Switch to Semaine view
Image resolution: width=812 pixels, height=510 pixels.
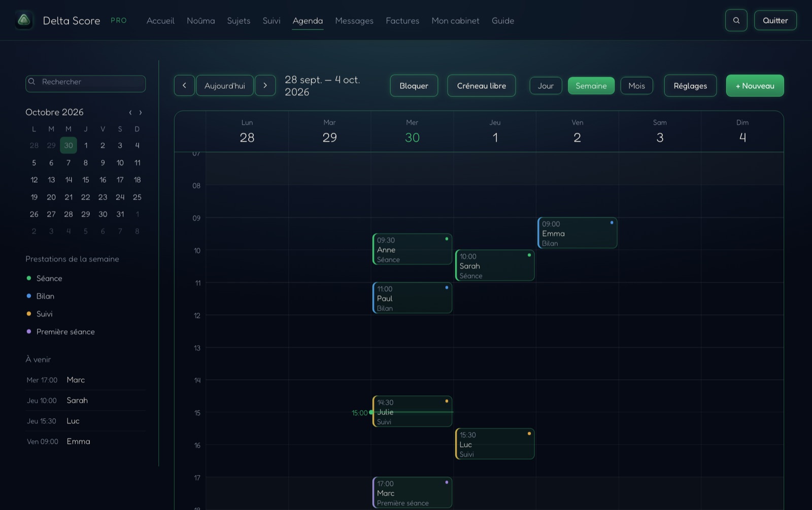(591, 86)
